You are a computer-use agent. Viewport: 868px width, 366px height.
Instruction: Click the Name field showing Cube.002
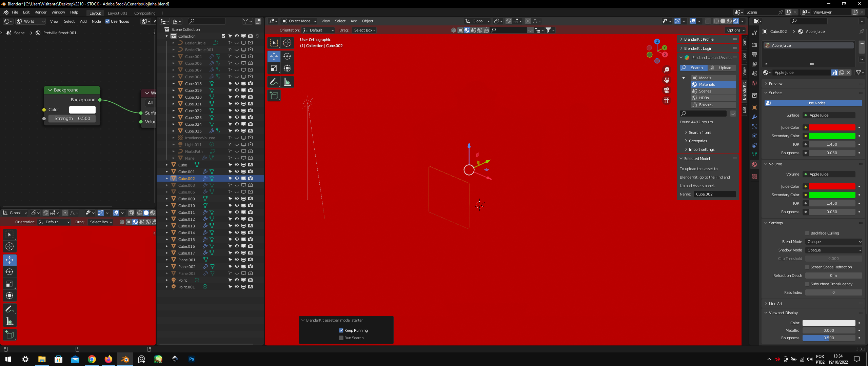[715, 194]
